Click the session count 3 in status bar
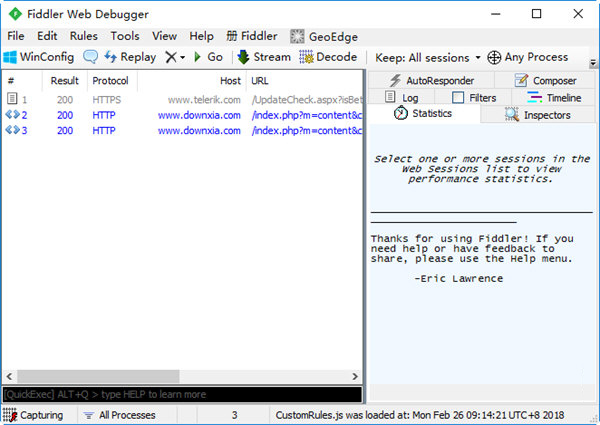The width and height of the screenshot is (600, 425). 234,415
